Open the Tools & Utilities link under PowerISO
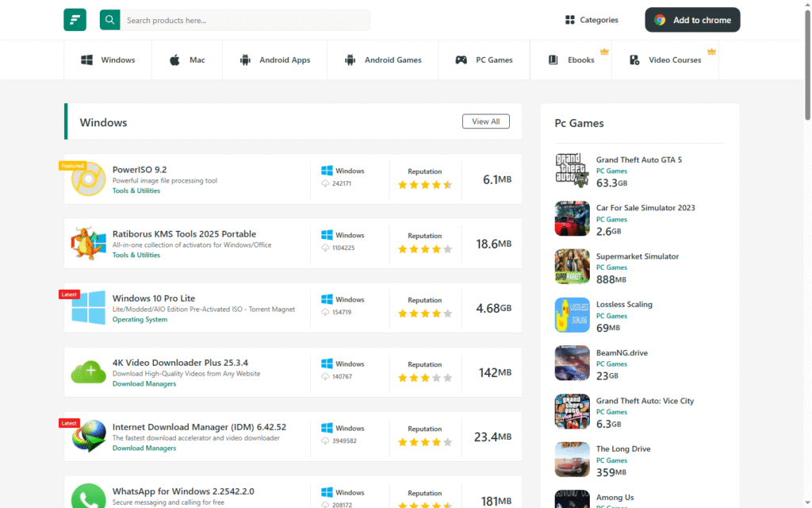812x508 pixels. pos(136,191)
